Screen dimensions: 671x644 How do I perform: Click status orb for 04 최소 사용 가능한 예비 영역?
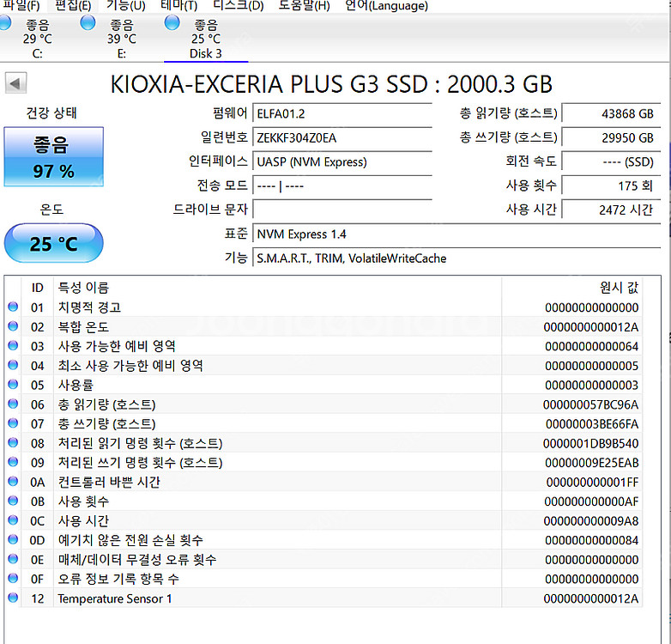tap(13, 365)
